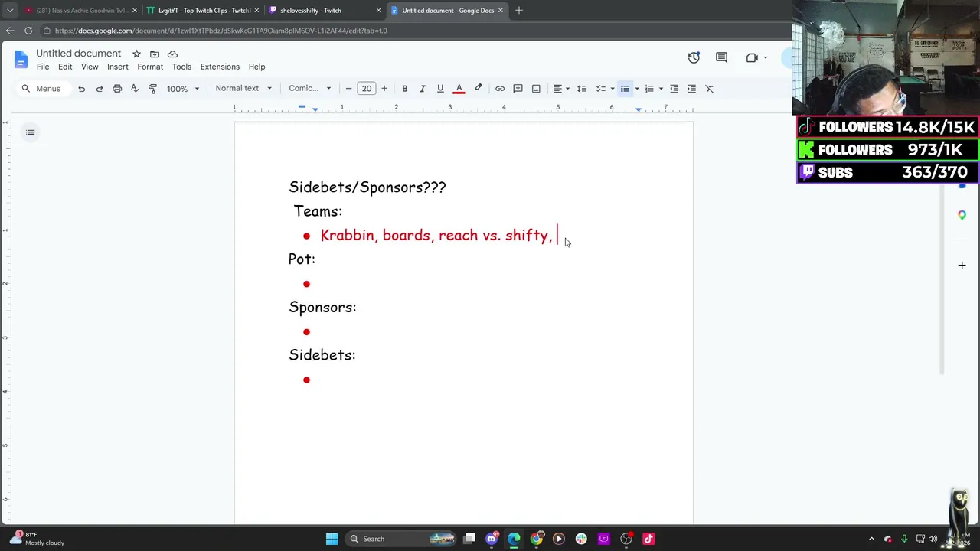Click the Add comment icon
The width and height of the screenshot is (980, 551).
click(518, 89)
